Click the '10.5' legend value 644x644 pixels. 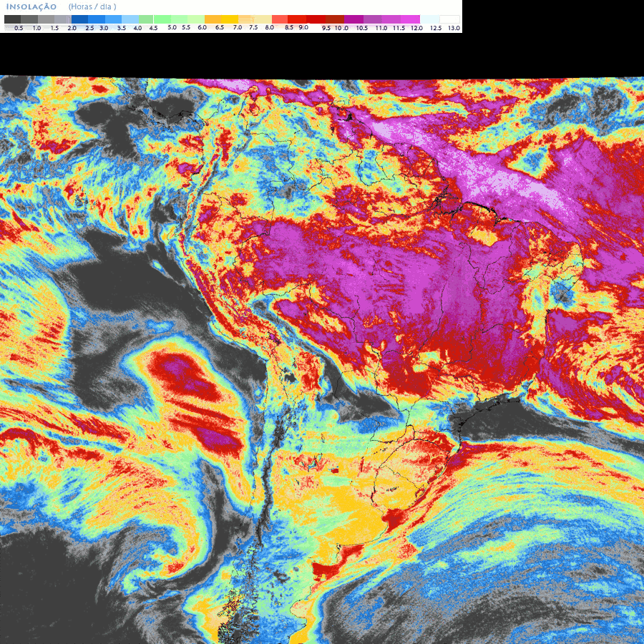click(362, 28)
